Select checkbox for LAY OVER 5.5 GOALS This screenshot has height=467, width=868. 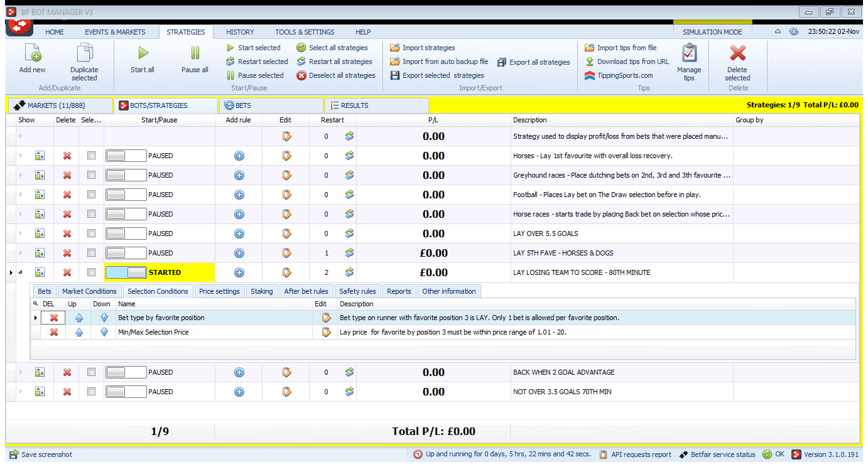click(92, 233)
